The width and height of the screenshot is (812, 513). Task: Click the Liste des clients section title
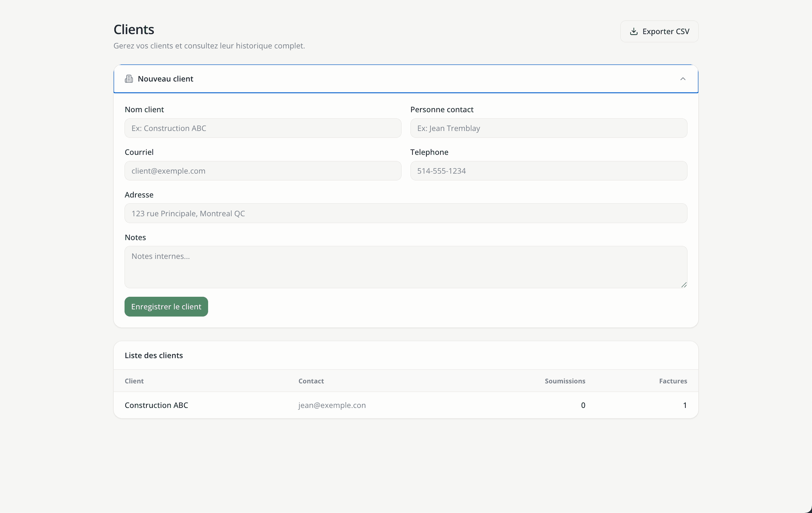pos(154,355)
